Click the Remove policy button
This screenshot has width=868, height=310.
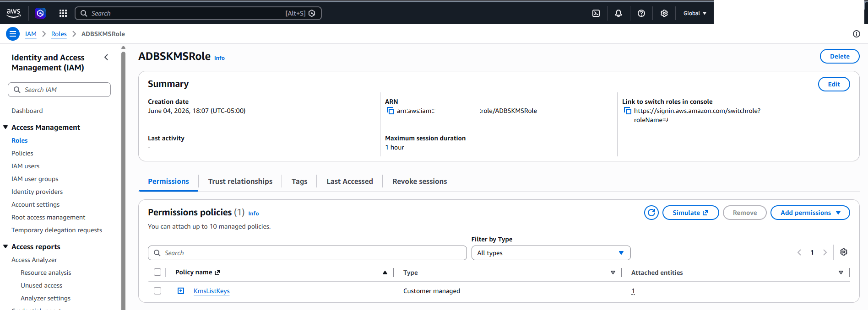pos(745,213)
